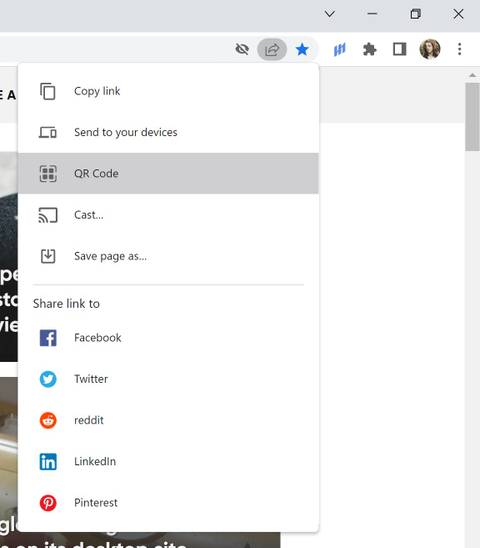Expand the tab search chevron

(x=330, y=14)
